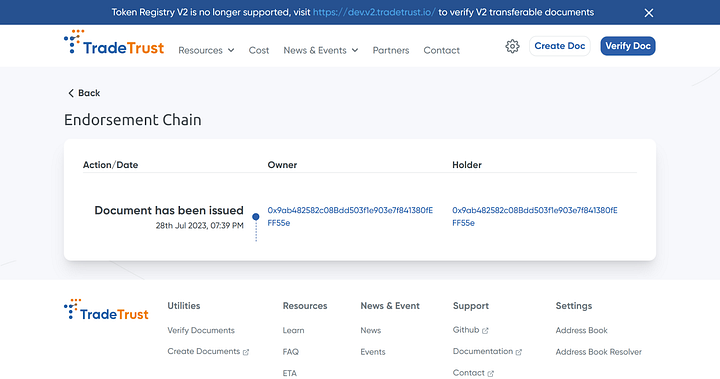Click external-link icon beside Documentation
The width and height of the screenshot is (720, 379).
[x=518, y=352]
